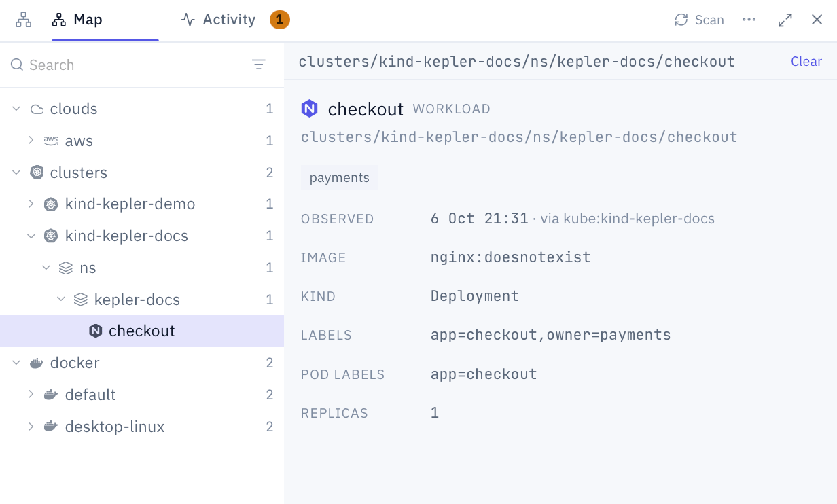Select the desktop-linux tree row label
The width and height of the screenshot is (837, 504).
(x=115, y=427)
